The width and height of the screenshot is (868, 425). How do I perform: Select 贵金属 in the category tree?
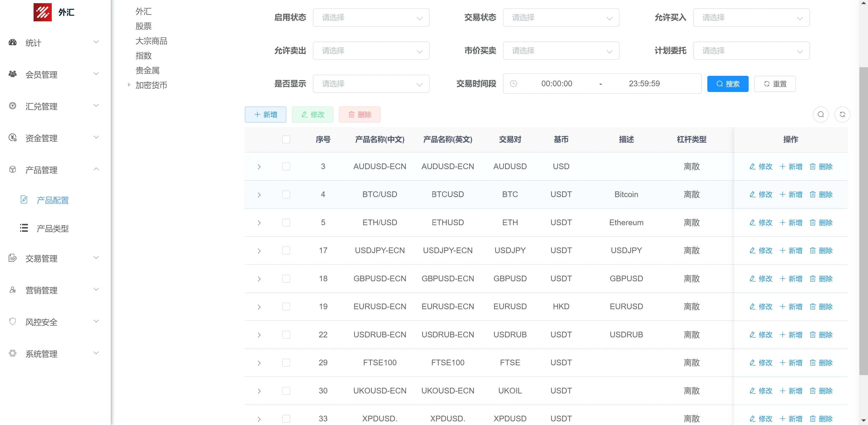[147, 70]
